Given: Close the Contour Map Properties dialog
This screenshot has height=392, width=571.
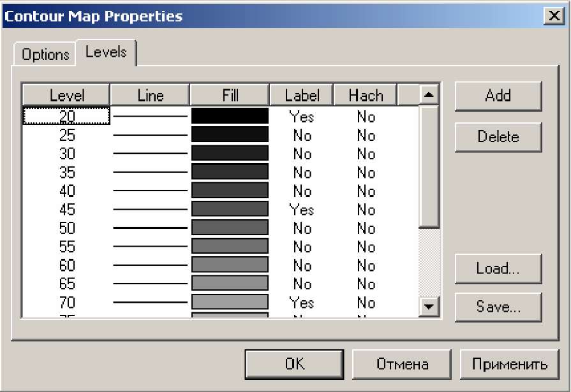Looking at the screenshot, I should pos(554,16).
